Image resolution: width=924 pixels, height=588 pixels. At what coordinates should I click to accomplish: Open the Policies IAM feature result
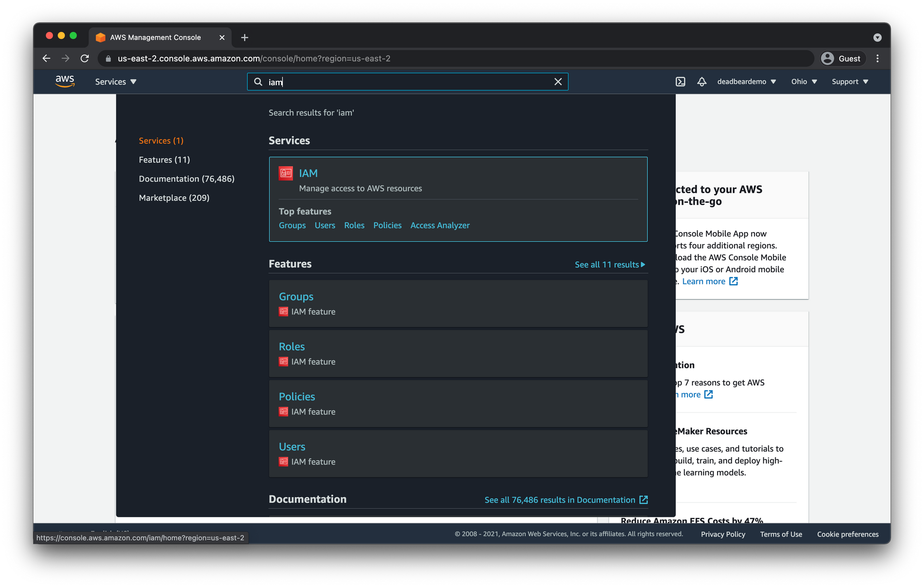pos(297,397)
